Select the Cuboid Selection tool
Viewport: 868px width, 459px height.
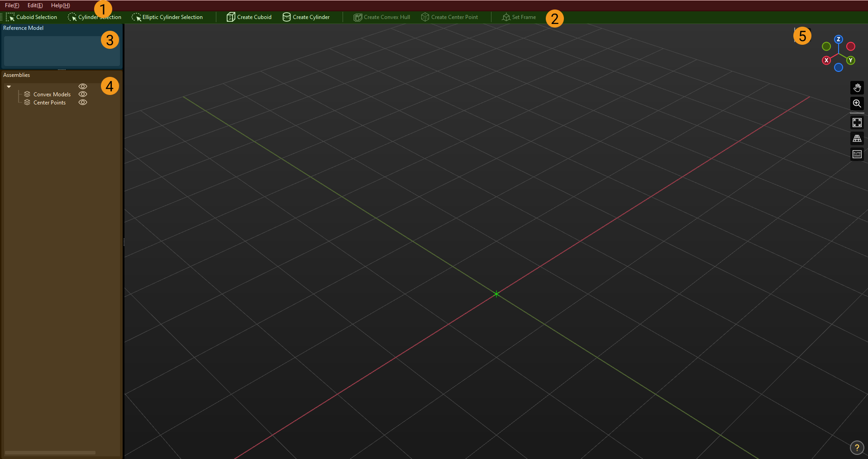(32, 17)
